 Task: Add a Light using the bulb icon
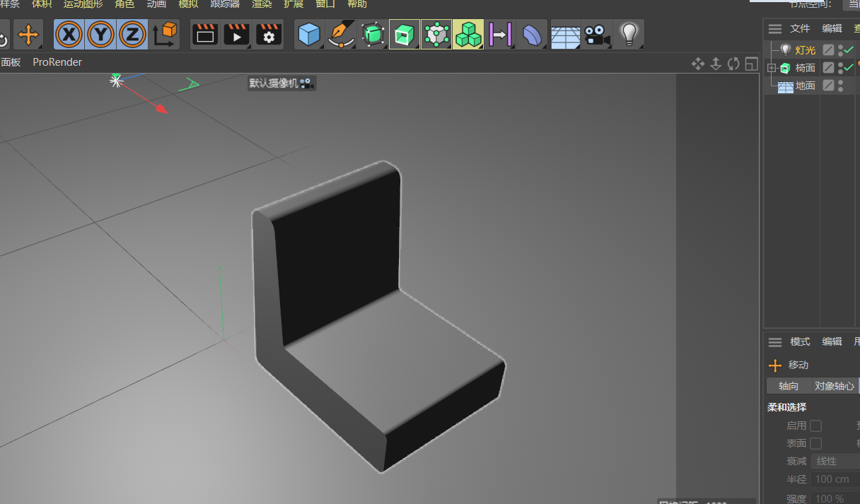point(629,34)
